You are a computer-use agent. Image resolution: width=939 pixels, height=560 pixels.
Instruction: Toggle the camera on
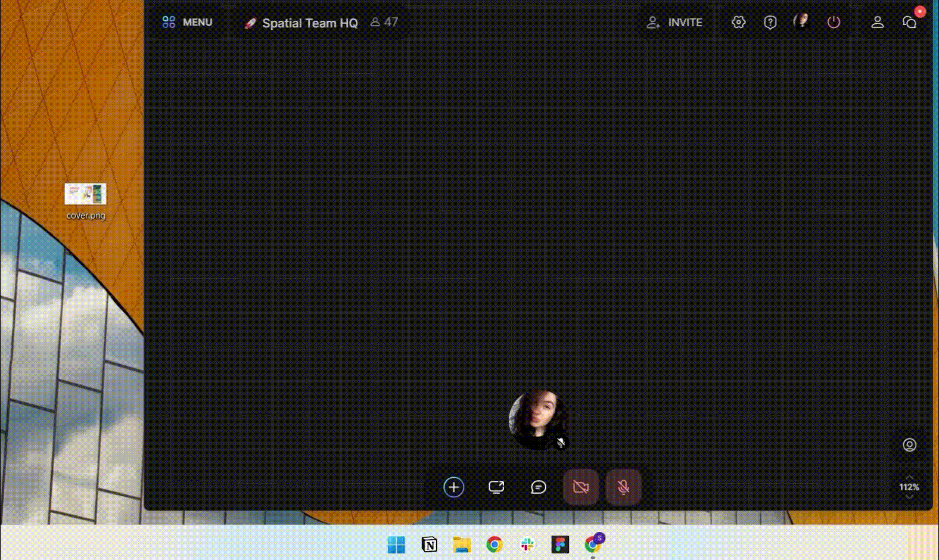coord(581,487)
